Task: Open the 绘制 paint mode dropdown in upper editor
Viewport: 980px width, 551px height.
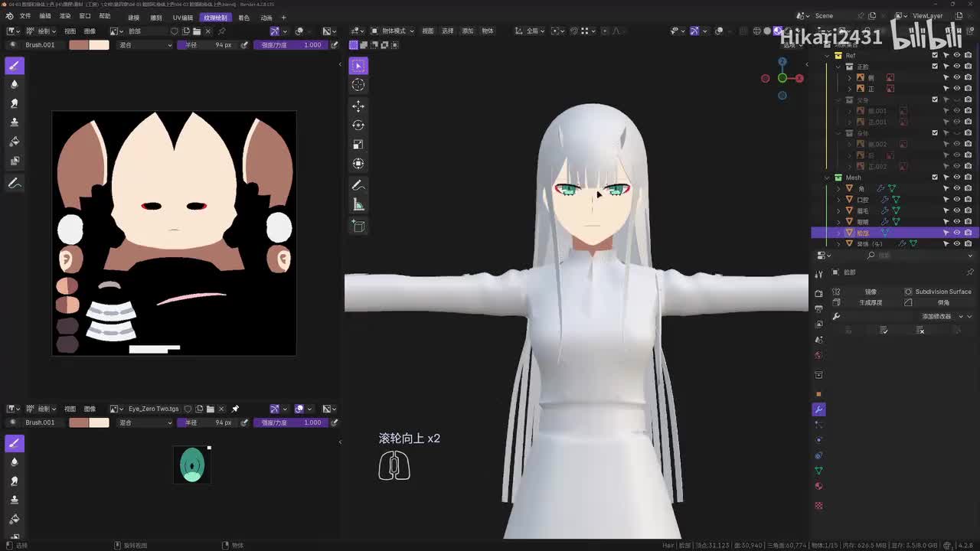Action: [x=41, y=31]
